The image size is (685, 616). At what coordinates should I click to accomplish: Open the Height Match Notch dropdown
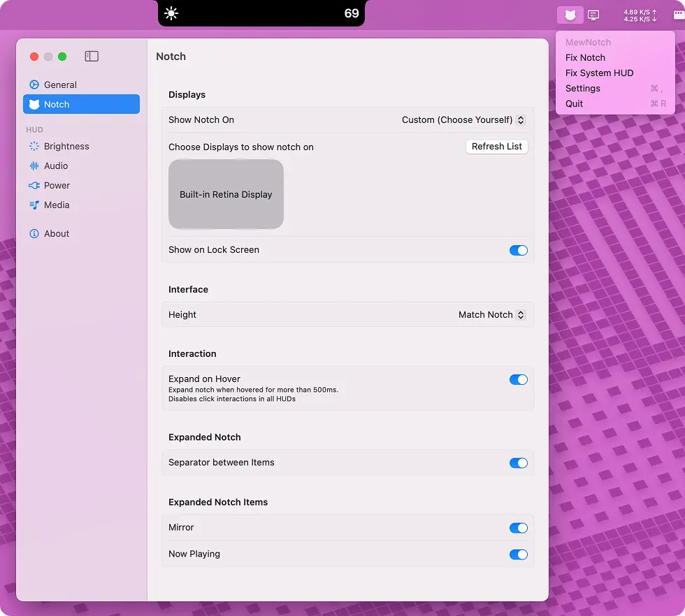(x=491, y=315)
